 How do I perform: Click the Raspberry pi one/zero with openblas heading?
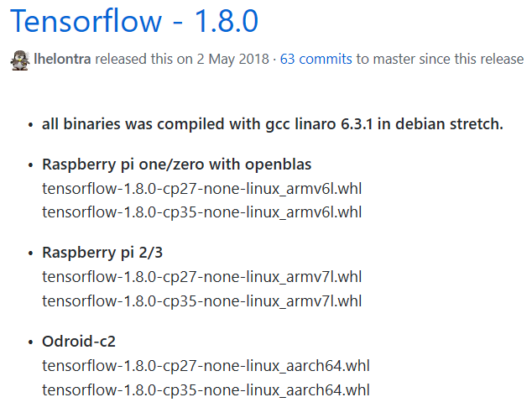point(176,164)
